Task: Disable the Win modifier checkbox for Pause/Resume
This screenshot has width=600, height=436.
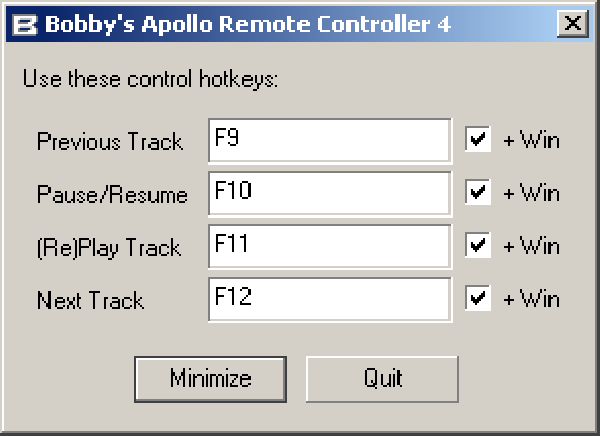Action: 478,194
